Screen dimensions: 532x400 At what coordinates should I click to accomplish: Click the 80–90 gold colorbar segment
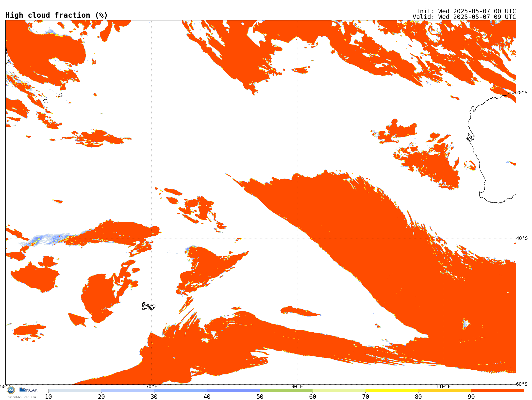click(445, 391)
